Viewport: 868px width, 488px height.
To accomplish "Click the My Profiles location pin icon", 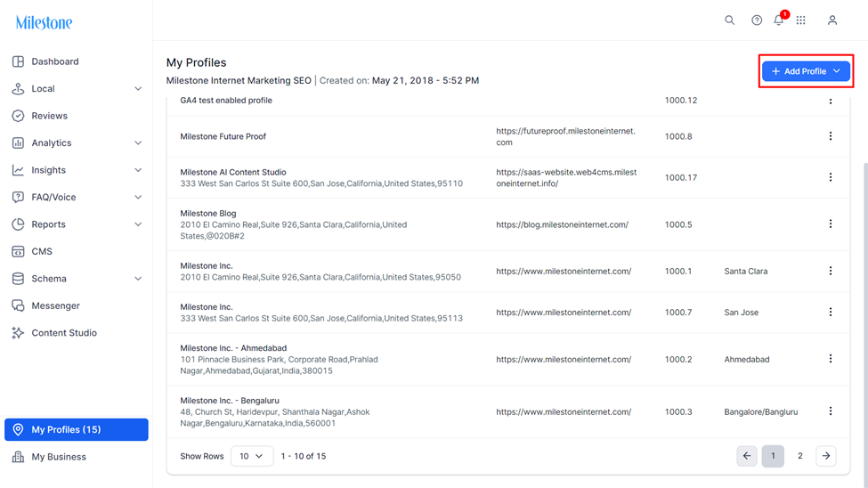I will 19,430.
